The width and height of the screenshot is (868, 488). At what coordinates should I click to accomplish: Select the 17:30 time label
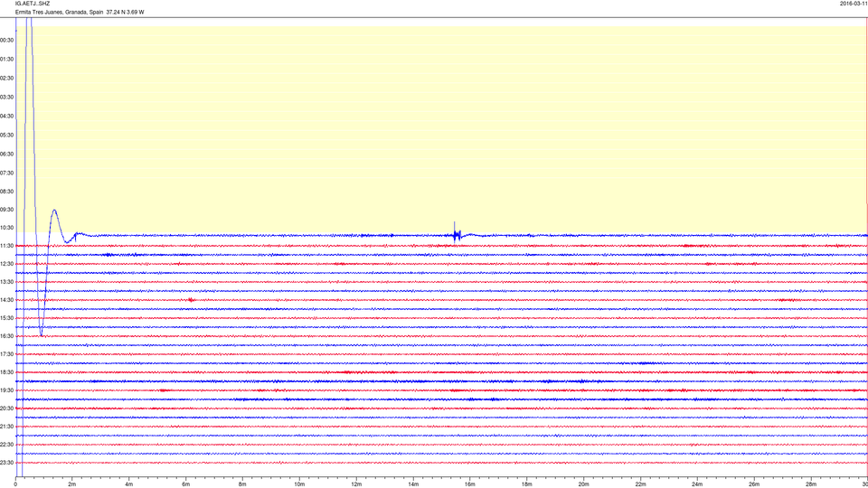pos(6,354)
